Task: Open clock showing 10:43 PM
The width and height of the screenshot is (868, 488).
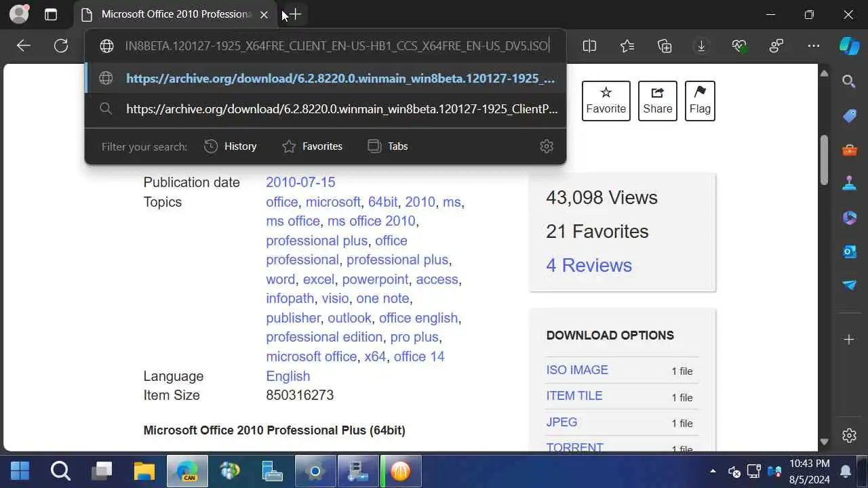Action: point(809,470)
